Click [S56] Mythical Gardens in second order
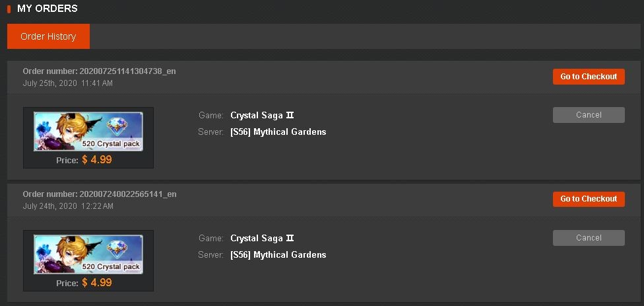 pos(278,255)
